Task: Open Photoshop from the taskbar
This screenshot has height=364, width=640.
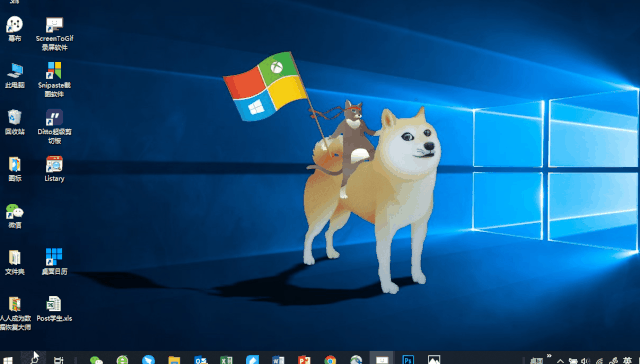Action: 408,360
